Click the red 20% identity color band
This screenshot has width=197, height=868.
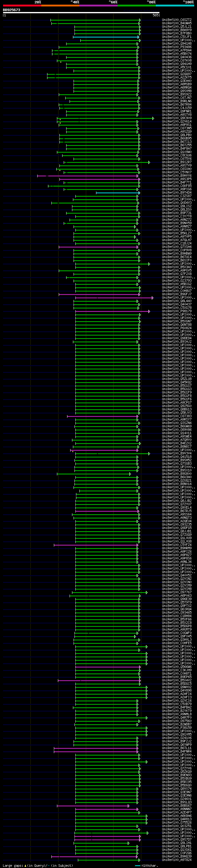click(x=22, y=6)
